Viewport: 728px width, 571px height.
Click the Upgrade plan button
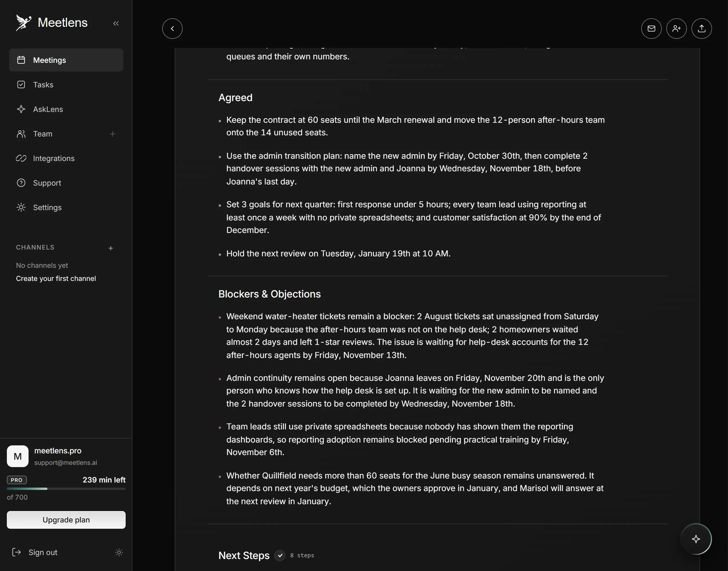coord(66,520)
